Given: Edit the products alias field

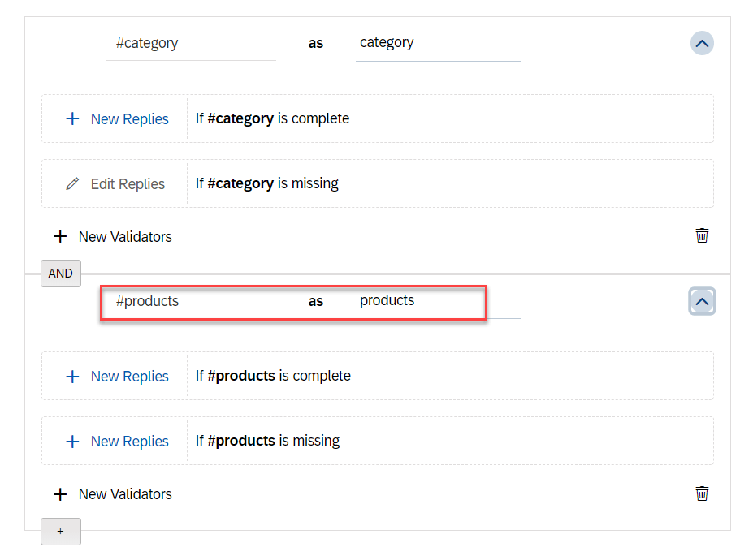Looking at the screenshot, I should [438, 301].
